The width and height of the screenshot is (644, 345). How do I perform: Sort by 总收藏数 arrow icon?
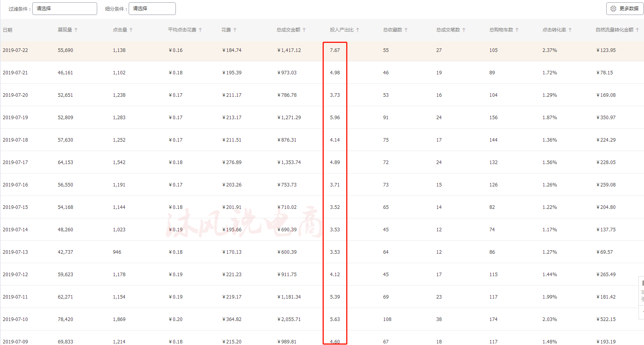pyautogui.click(x=406, y=30)
